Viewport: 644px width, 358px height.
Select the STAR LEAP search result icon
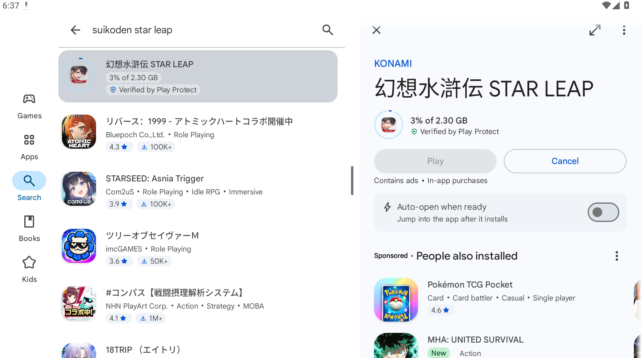79,75
